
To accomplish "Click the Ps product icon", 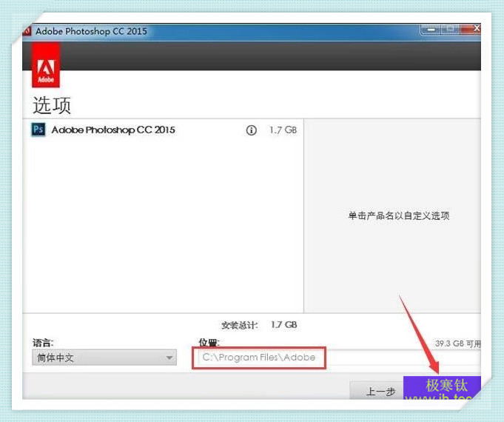I will tap(38, 130).
